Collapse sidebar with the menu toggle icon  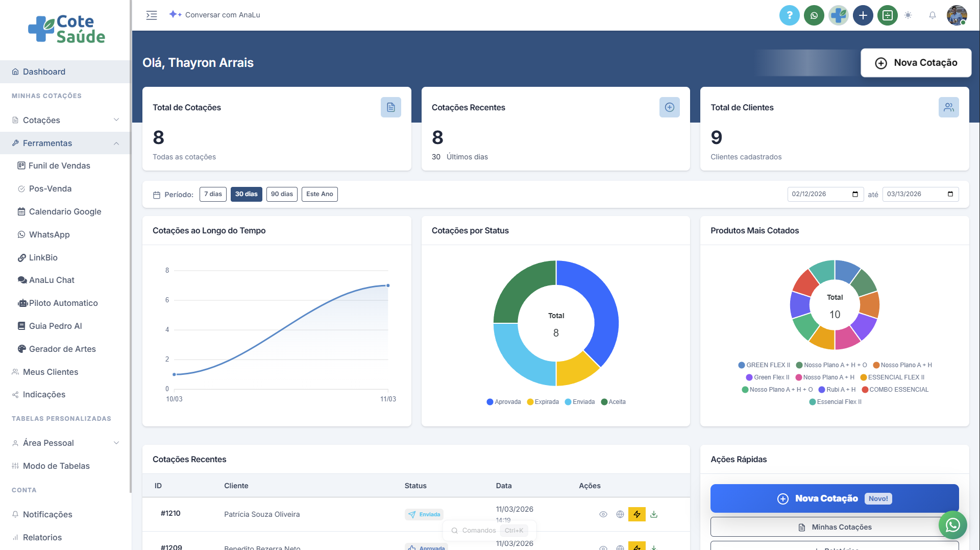[152, 15]
